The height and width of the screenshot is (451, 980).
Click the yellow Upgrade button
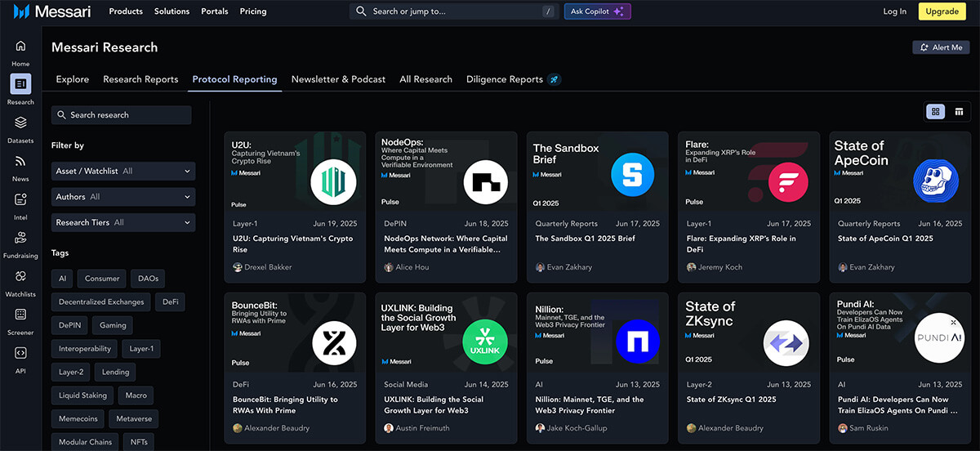tap(942, 11)
